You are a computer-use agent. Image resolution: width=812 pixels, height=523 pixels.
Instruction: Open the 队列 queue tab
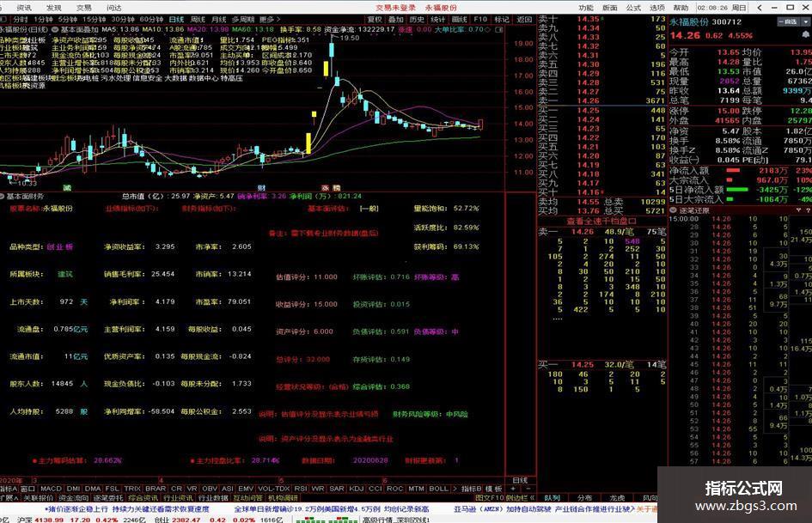pyautogui.click(x=553, y=497)
